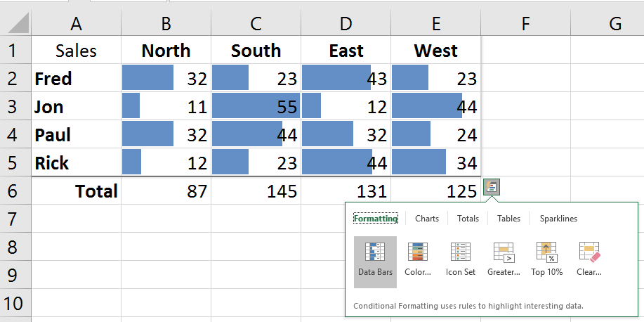Image resolution: width=644 pixels, height=322 pixels.
Task: Select row 3 header
Action: coord(15,107)
